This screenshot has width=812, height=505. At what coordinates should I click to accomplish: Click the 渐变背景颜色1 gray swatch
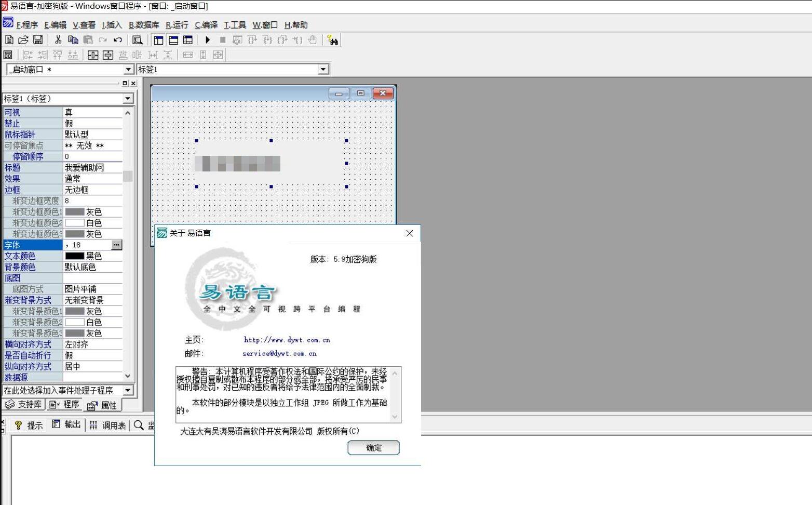click(x=74, y=311)
